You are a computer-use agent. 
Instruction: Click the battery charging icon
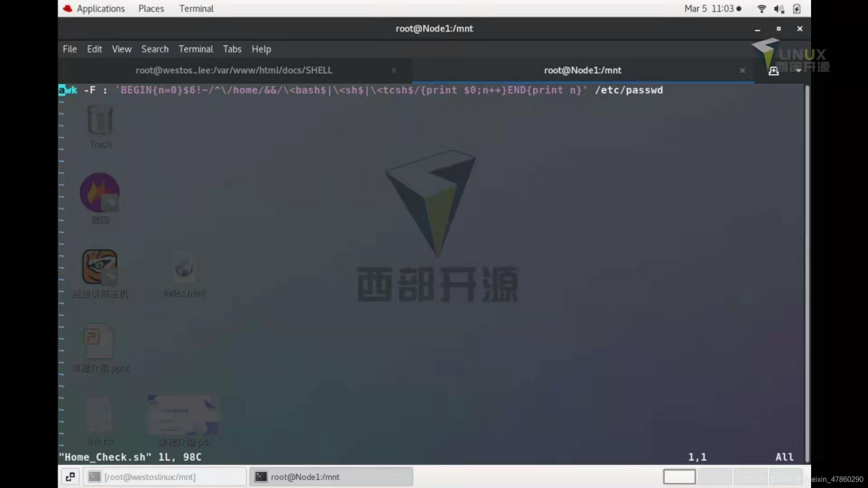(x=797, y=9)
